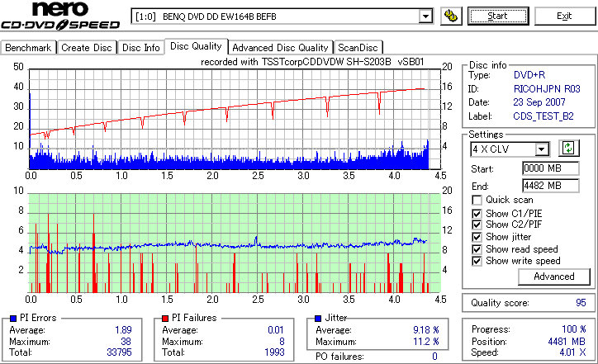The height and width of the screenshot is (364, 598).
Task: Click the PI Errors total 33795
Action: pyautogui.click(x=119, y=352)
